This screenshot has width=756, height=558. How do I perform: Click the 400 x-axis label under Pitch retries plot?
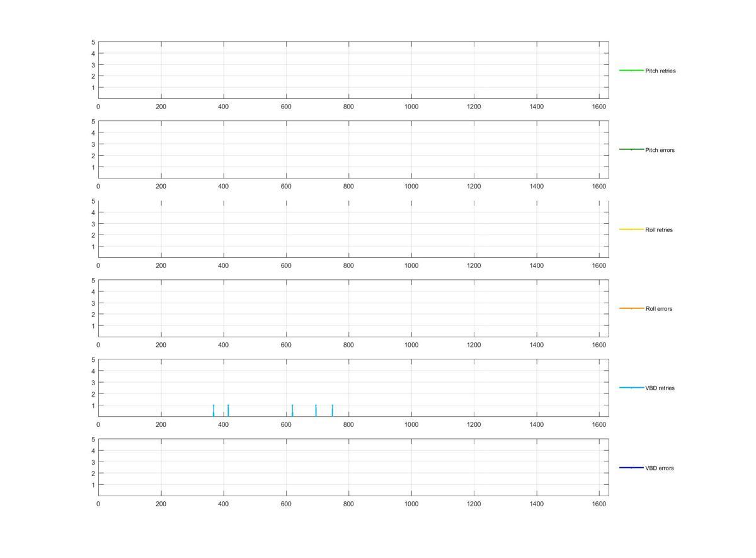[223, 107]
